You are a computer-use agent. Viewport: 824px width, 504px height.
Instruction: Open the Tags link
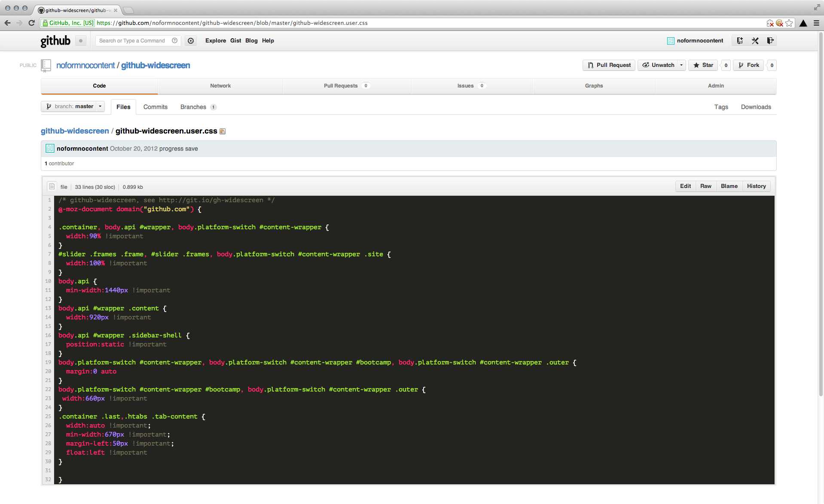(721, 107)
